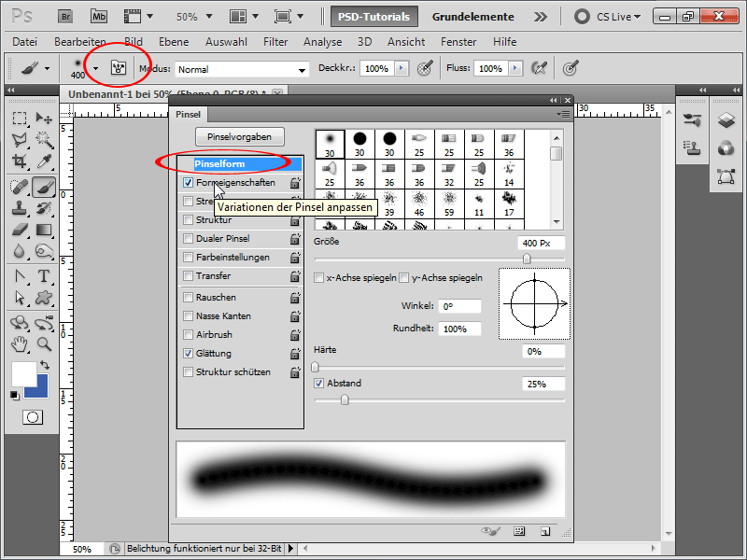The image size is (747, 560).
Task: Select the Clone Stamp tool
Action: pyautogui.click(x=20, y=208)
